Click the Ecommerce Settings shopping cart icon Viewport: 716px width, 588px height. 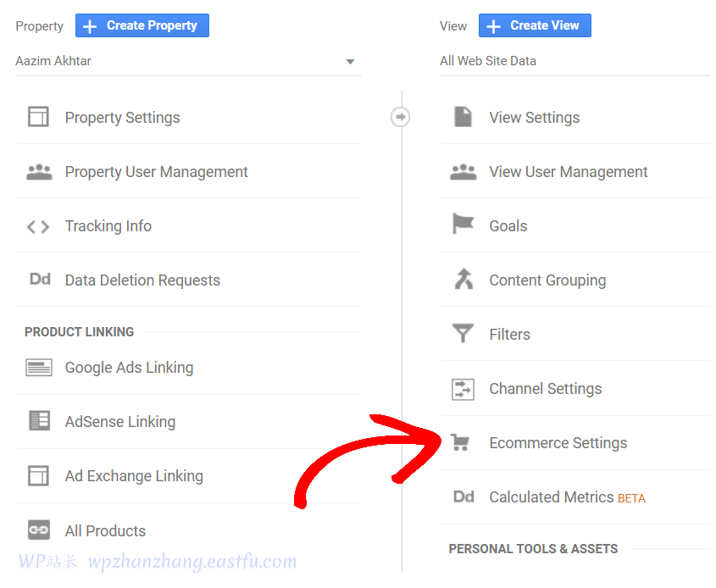coord(460,442)
